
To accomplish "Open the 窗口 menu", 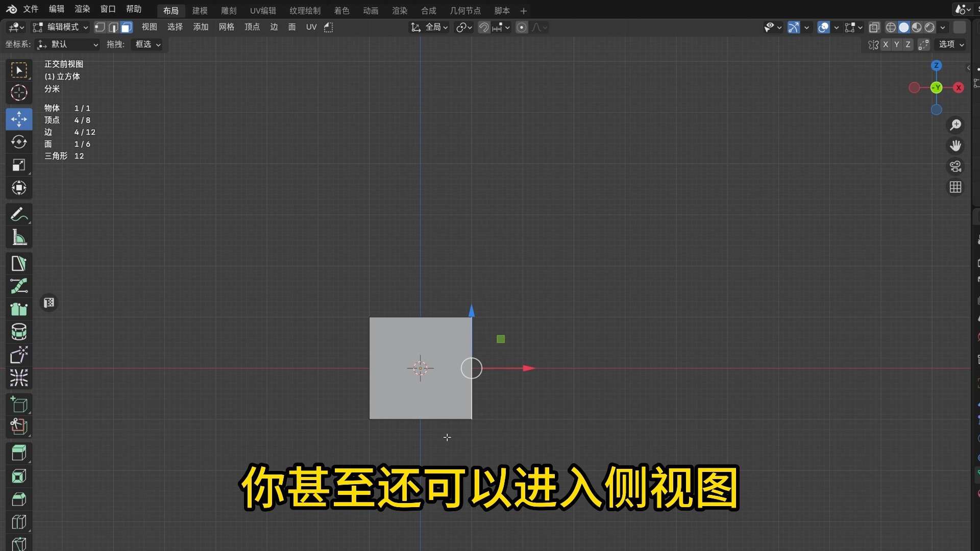I will click(x=108, y=9).
